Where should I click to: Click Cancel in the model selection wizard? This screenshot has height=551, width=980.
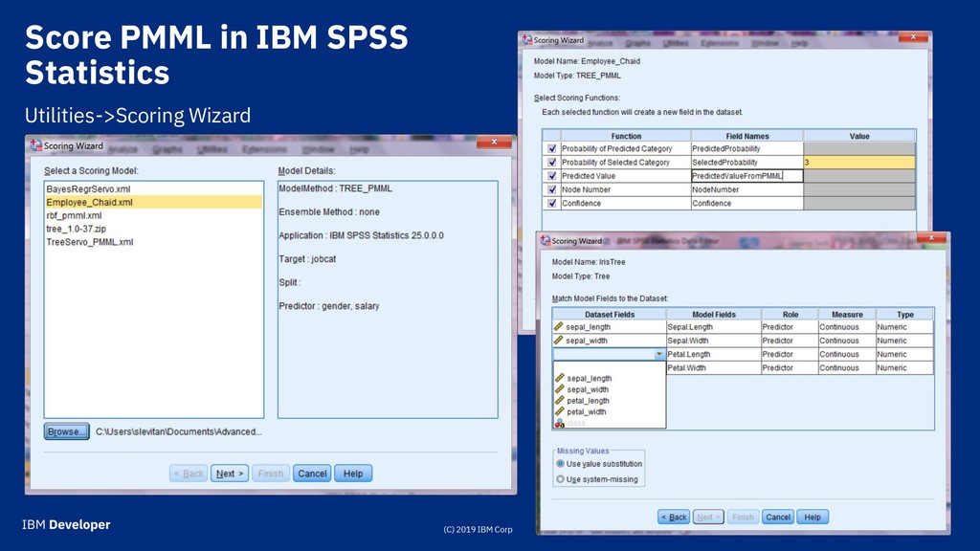[x=312, y=474]
